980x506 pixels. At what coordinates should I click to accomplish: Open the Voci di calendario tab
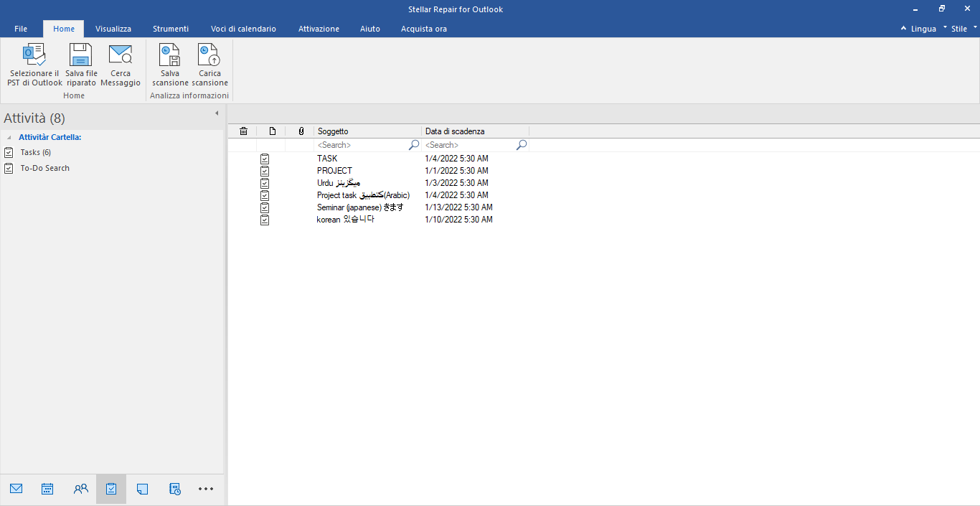point(243,29)
